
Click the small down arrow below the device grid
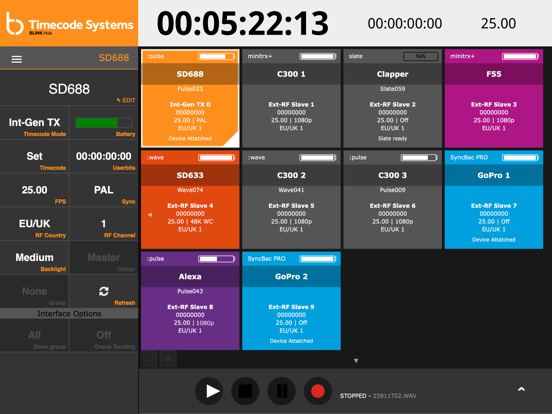pos(356,360)
